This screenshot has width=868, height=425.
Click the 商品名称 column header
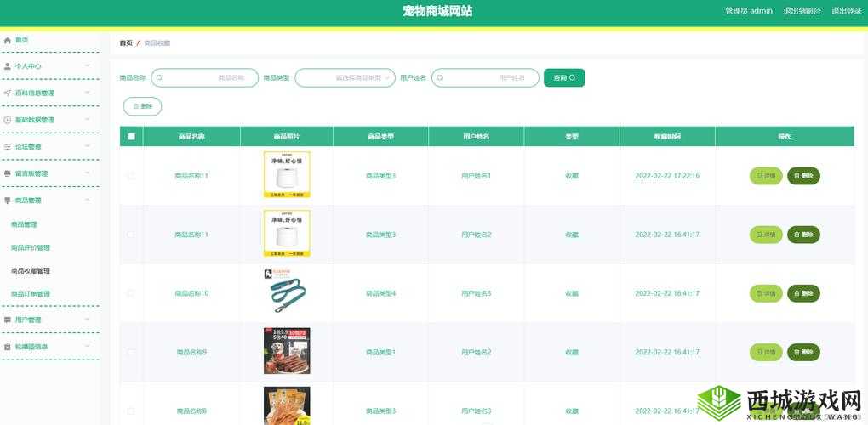pyautogui.click(x=191, y=137)
